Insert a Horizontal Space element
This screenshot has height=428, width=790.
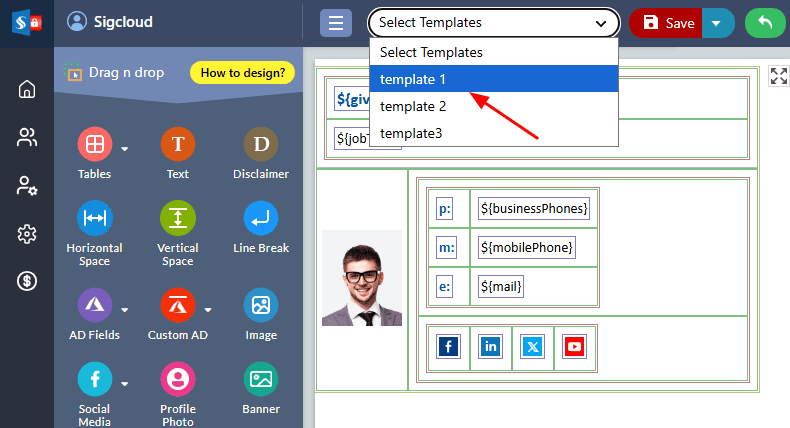(94, 218)
